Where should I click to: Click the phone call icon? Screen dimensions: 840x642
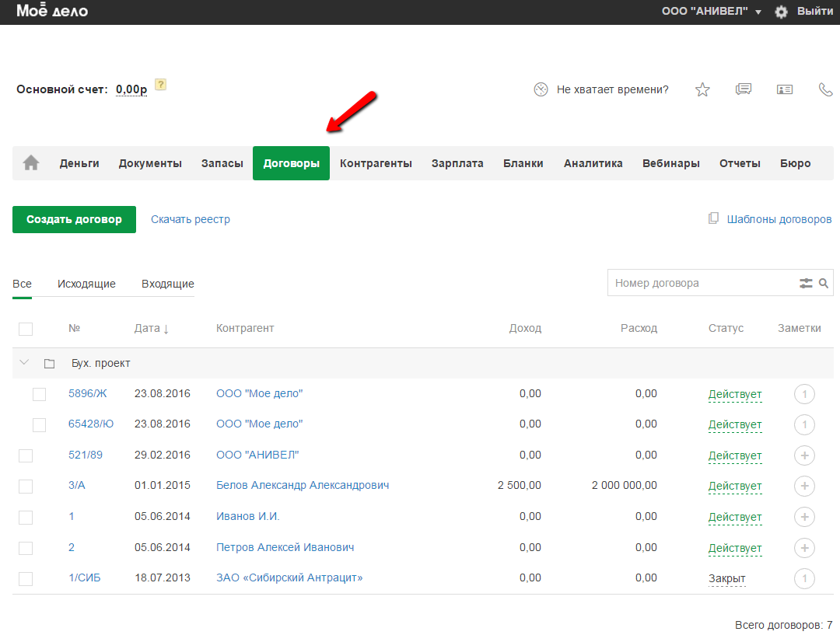[x=825, y=89]
